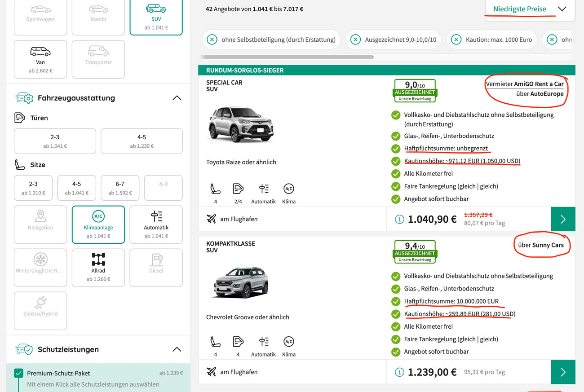
Task: Click the crossed-out price 1.357,29 €
Action: 478,215
